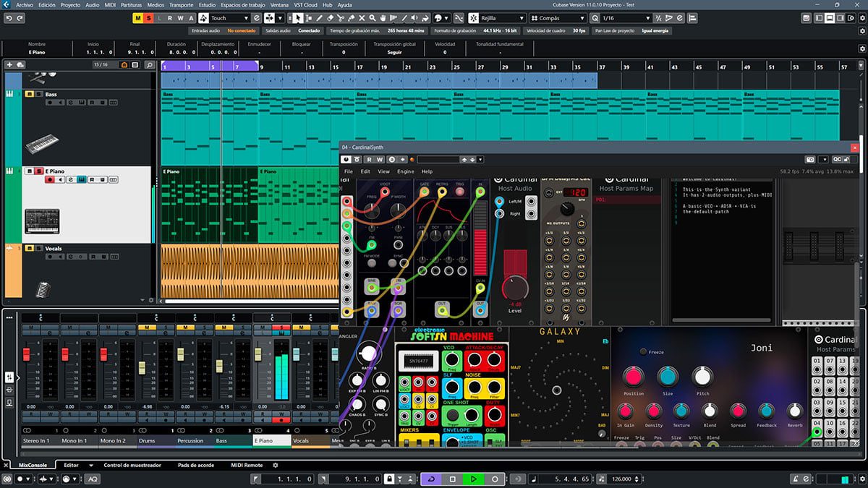
Task: Stop playback in the transport bar
Action: click(x=453, y=479)
